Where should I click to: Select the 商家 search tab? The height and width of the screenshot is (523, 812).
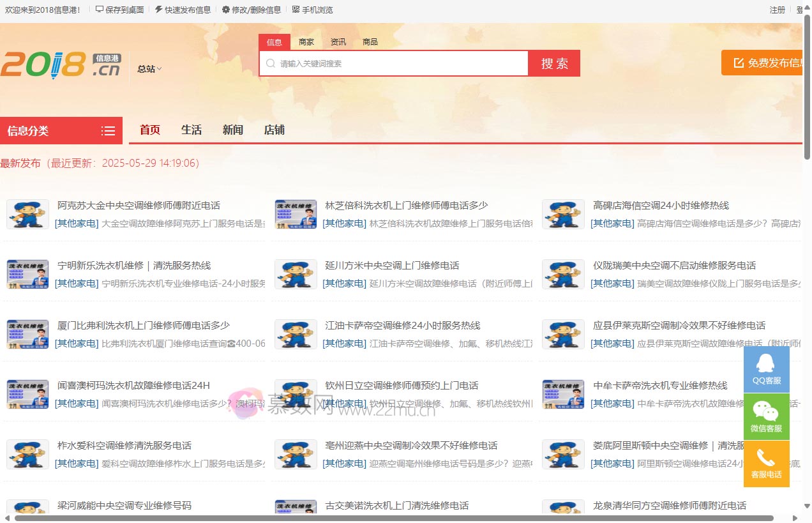pos(306,42)
